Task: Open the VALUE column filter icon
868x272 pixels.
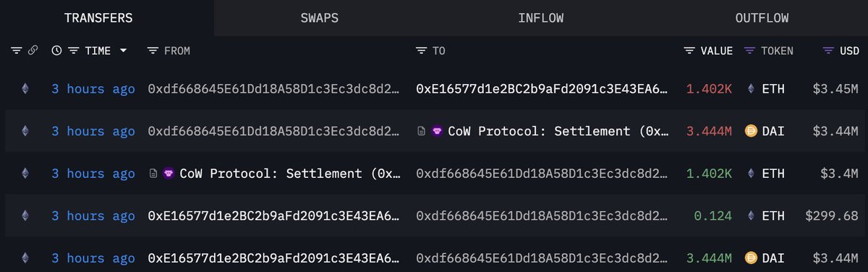Action: (689, 51)
